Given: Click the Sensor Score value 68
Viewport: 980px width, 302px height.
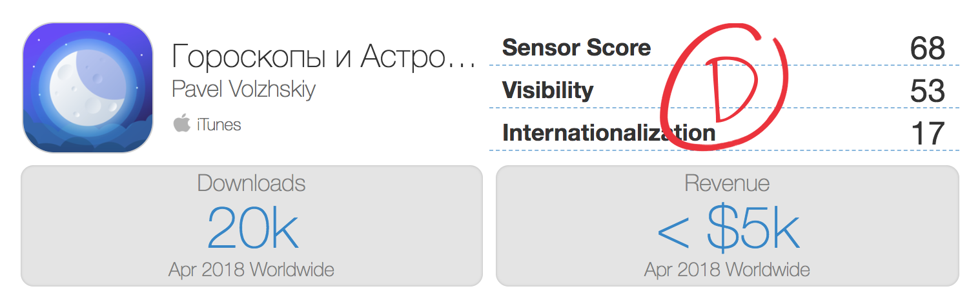Looking at the screenshot, I should click(927, 48).
